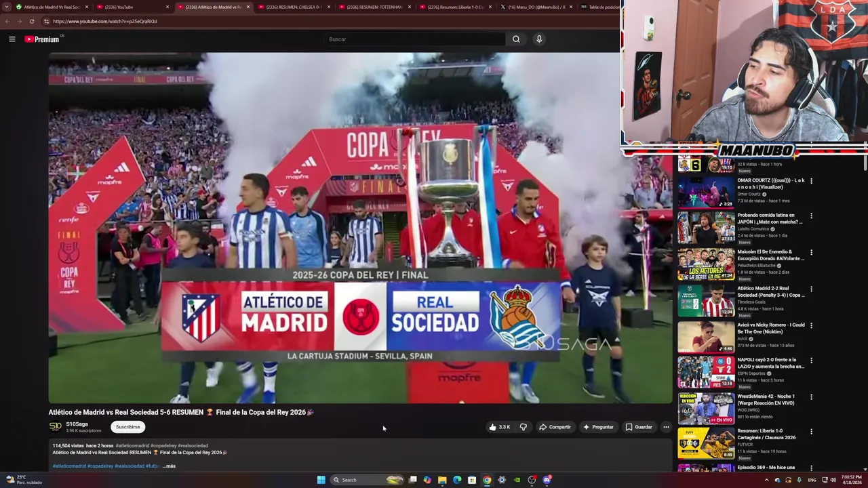Dislike the video
The width and height of the screenshot is (868, 488).
523,427
